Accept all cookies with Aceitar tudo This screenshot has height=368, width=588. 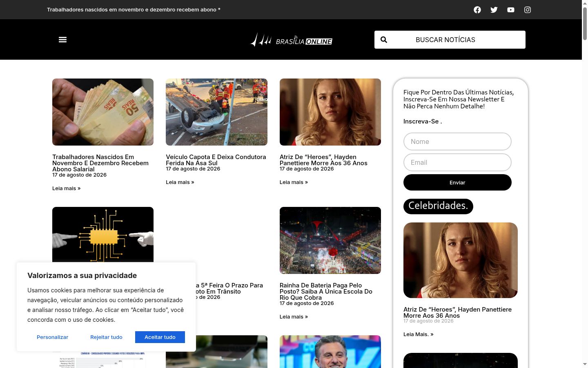[x=160, y=337]
